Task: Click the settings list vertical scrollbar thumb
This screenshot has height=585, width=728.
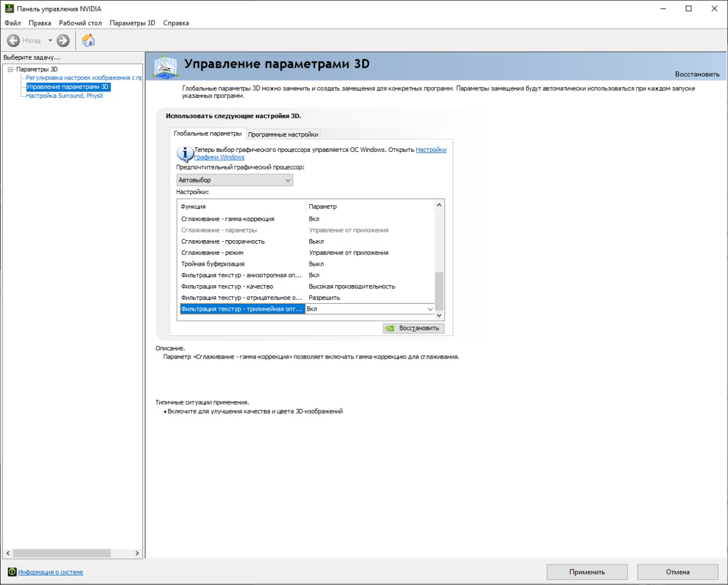Action: pyautogui.click(x=439, y=290)
